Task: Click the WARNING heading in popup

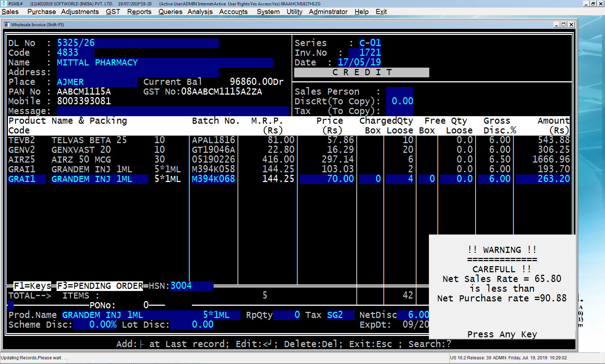Action: click(x=502, y=250)
